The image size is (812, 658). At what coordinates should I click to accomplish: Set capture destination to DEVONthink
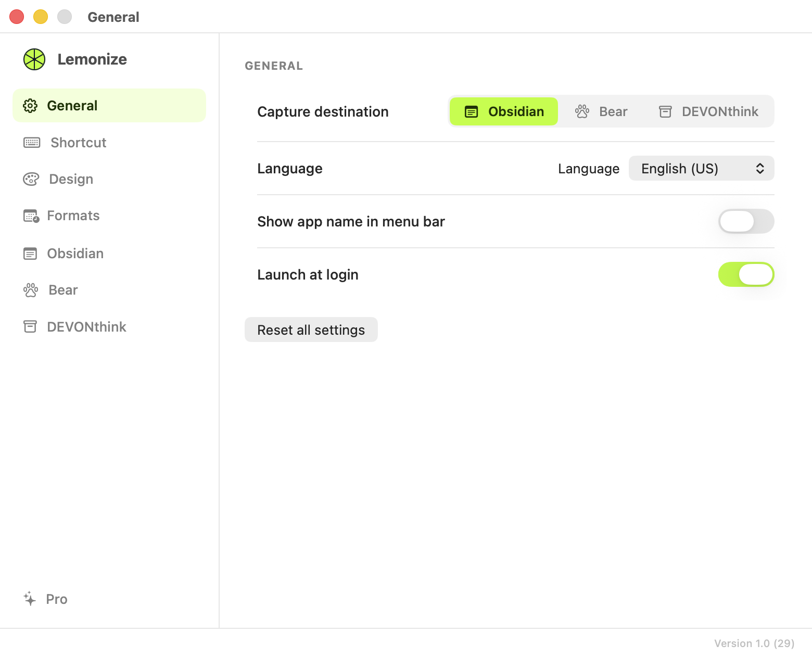point(708,111)
